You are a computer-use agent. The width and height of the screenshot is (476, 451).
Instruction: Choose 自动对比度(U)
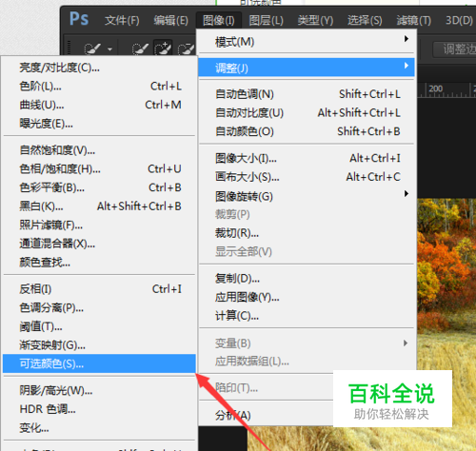tap(307, 112)
